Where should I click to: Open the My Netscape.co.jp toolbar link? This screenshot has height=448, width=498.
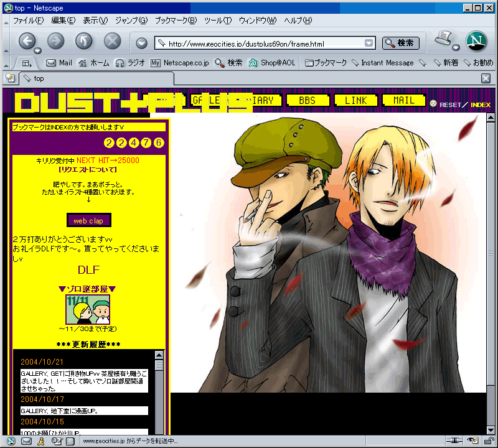click(x=180, y=63)
